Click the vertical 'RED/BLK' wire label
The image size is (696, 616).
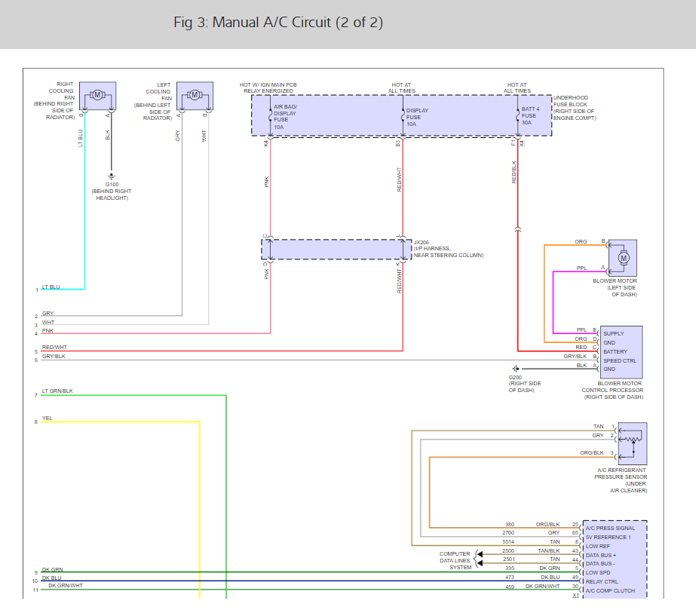pos(514,172)
